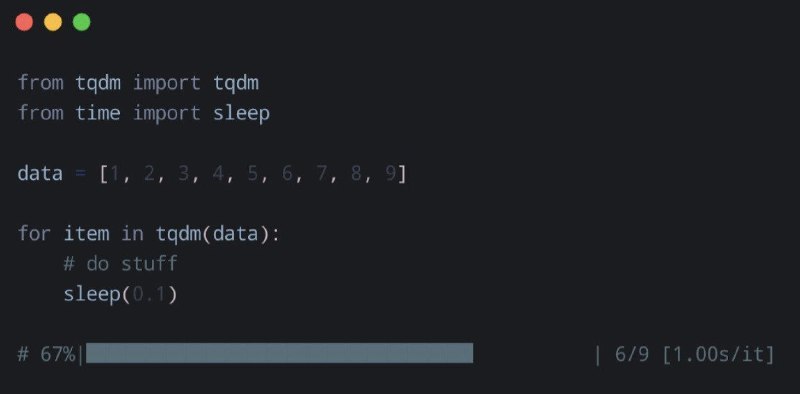
Task: Click the empty remainder of progress bar
Action: (534, 353)
